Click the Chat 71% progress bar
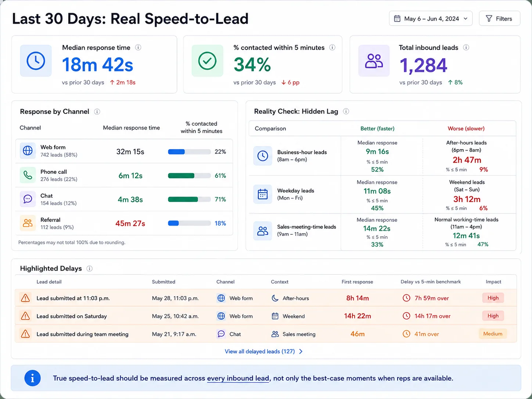The width and height of the screenshot is (532, 399). pos(189,199)
